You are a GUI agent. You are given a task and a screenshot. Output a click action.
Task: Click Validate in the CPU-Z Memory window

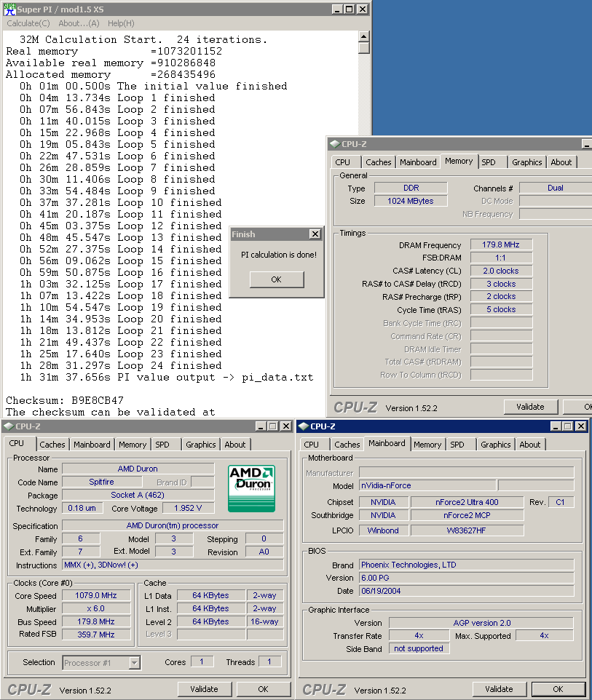(530, 407)
